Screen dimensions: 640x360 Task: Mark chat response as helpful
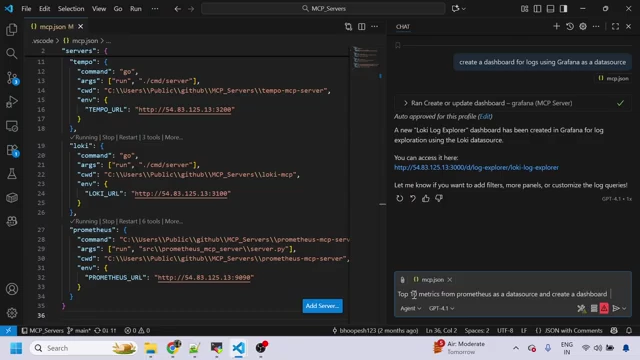point(426,198)
